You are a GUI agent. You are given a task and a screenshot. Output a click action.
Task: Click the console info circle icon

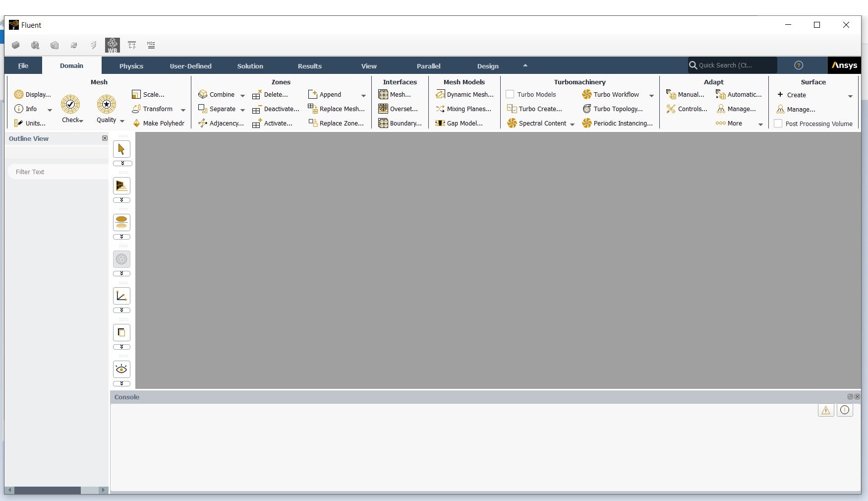click(x=845, y=410)
